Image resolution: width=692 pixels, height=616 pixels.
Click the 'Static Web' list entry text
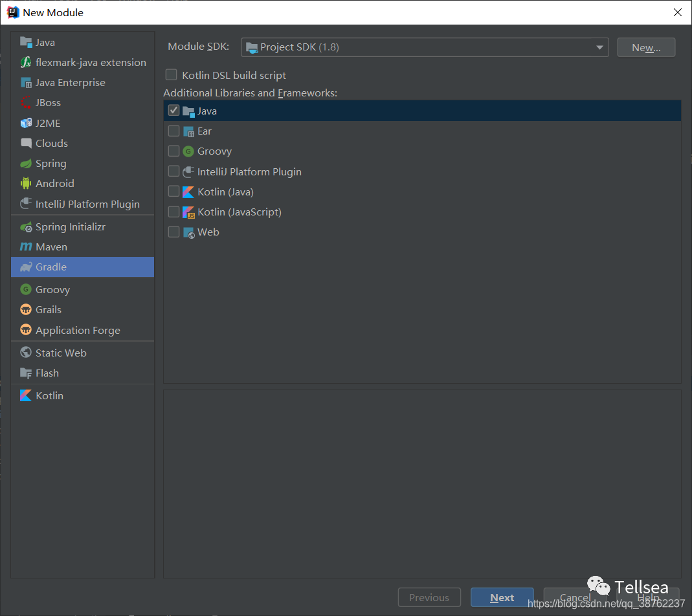(61, 353)
